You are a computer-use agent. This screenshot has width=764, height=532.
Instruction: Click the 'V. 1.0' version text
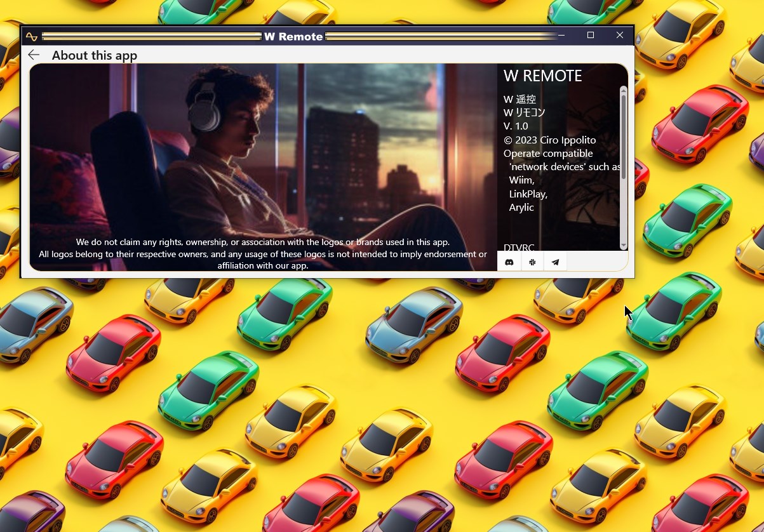516,126
